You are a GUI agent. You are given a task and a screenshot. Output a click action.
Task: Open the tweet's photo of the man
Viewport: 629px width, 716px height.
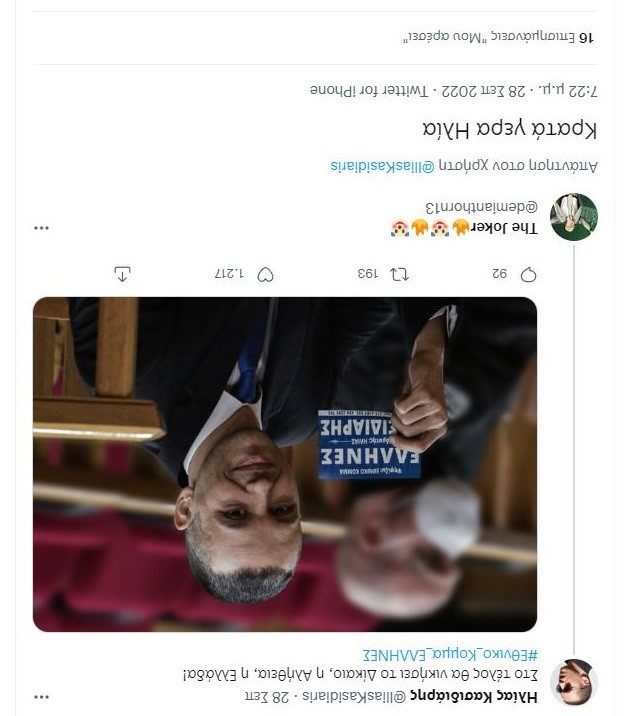[285, 464]
